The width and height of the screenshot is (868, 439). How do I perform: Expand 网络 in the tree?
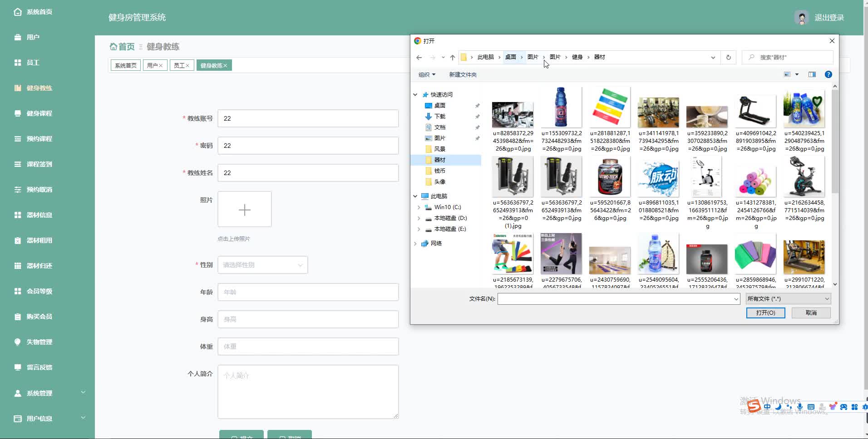click(415, 244)
